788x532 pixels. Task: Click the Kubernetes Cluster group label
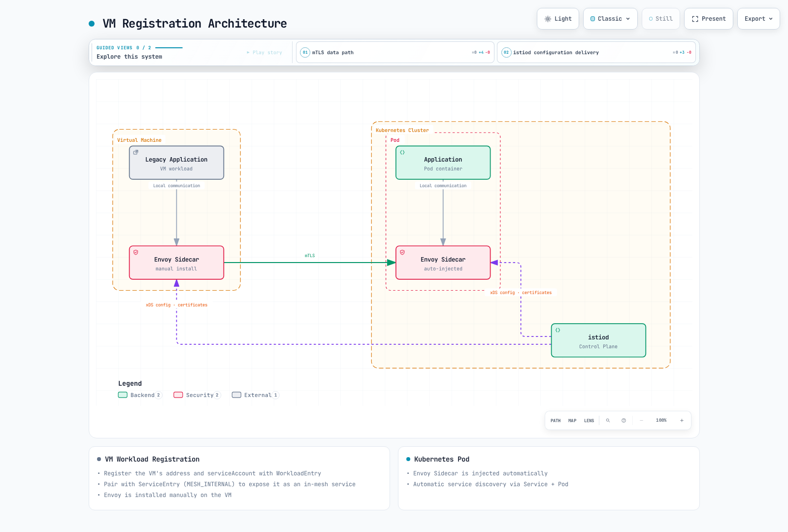402,131
